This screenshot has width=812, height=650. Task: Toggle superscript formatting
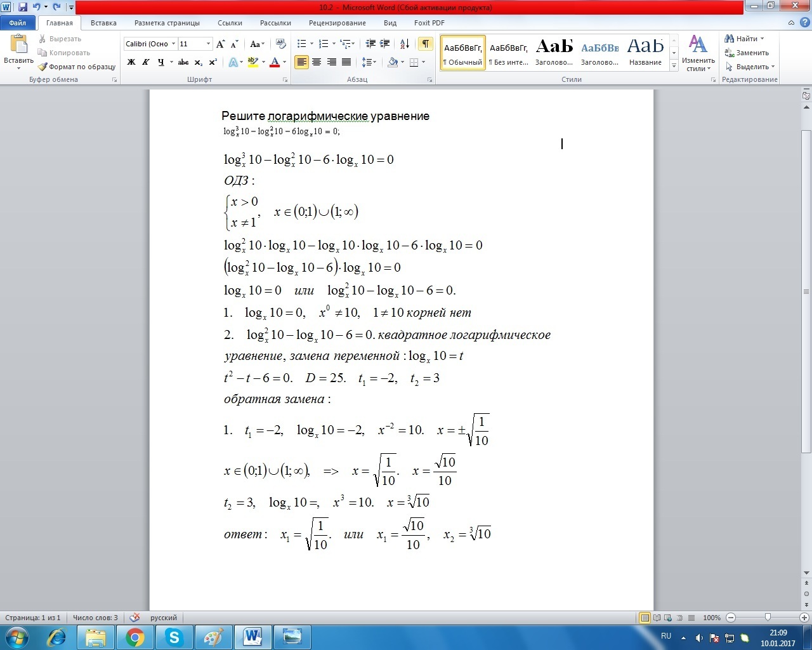click(x=213, y=62)
